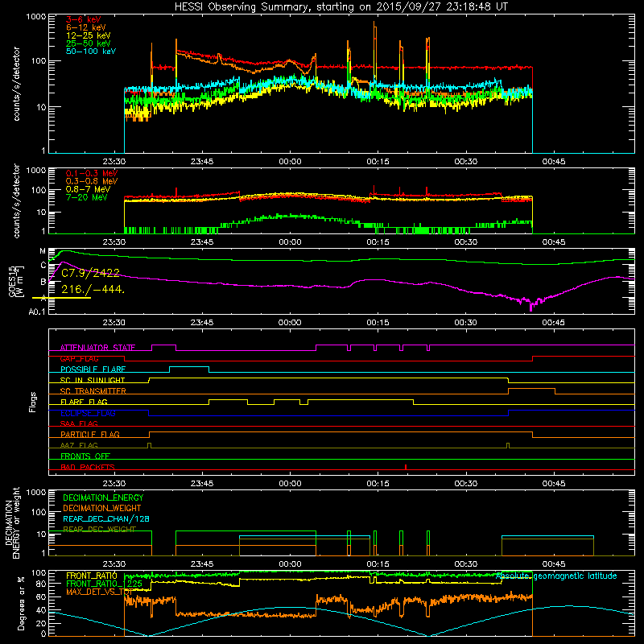Click the 'MAX_DET_VS_TOT' legend label
The height and width of the screenshot is (644, 644).
[x=99, y=592]
